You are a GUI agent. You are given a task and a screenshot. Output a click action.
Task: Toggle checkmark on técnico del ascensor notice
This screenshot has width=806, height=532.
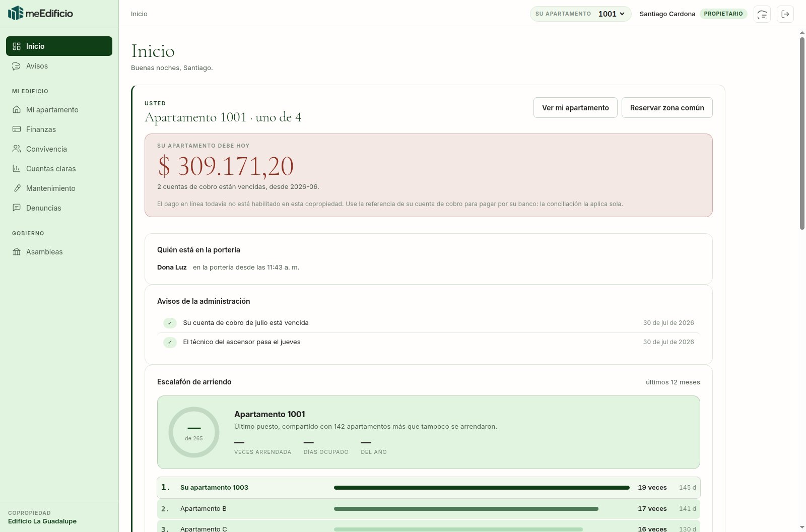170,342
